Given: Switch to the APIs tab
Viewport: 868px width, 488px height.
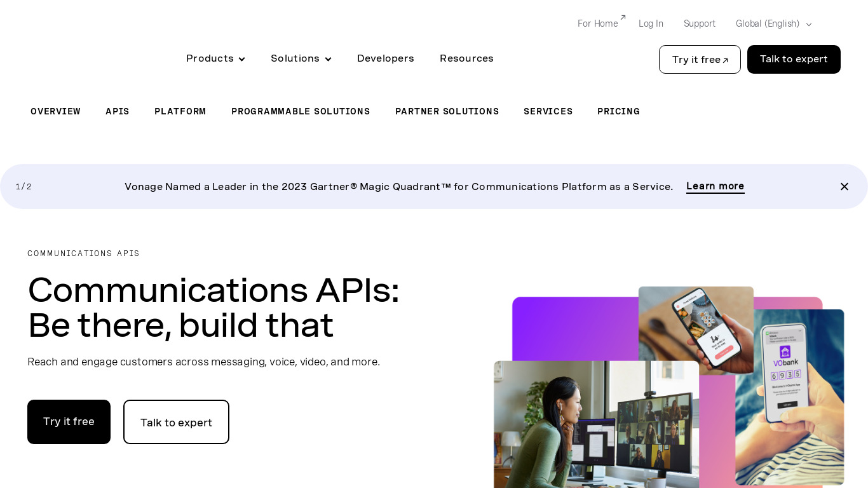Looking at the screenshot, I should pyautogui.click(x=118, y=111).
